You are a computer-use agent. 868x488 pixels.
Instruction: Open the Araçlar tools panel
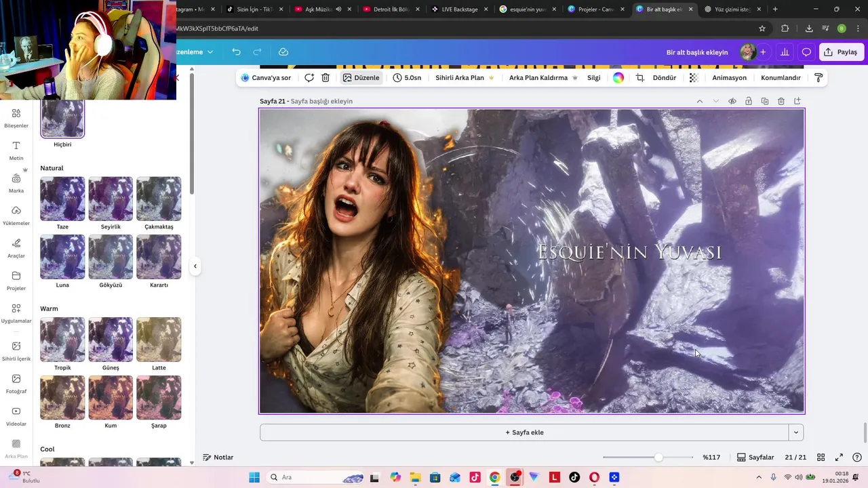click(16, 248)
